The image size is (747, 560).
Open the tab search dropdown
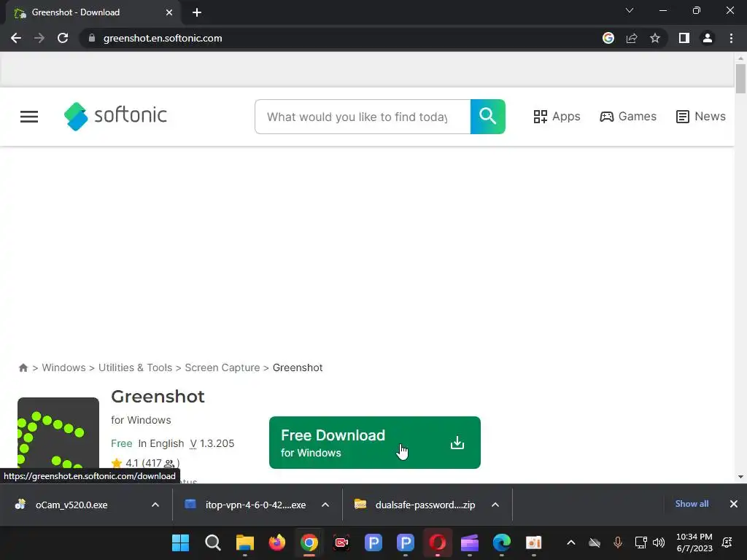click(x=630, y=10)
